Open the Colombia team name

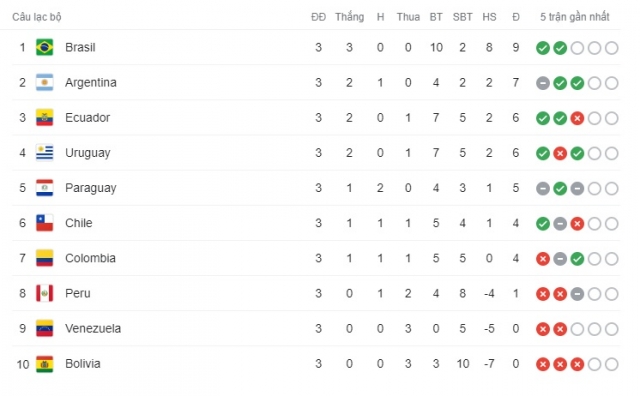coord(90,258)
